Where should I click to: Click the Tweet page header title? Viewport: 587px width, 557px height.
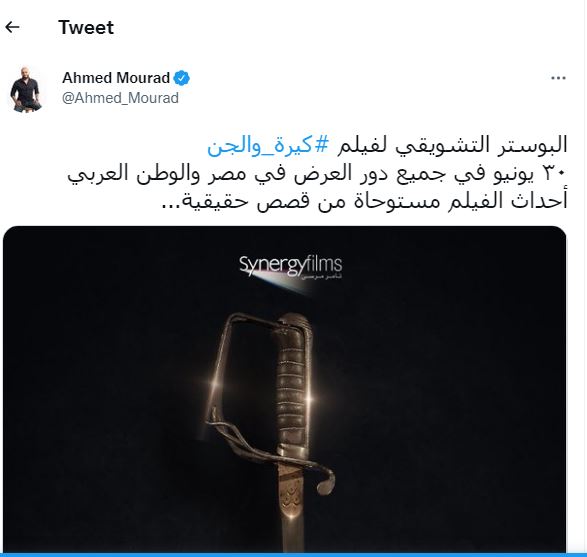tap(86, 27)
